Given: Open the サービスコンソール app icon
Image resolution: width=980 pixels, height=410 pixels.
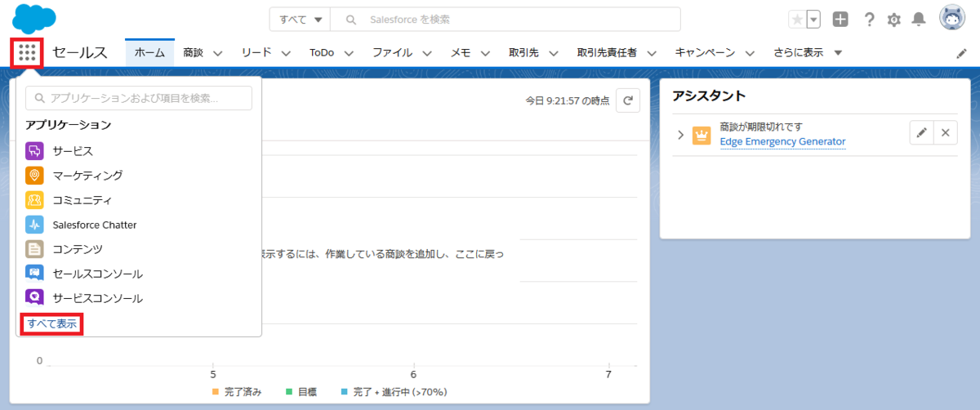Looking at the screenshot, I should (34, 298).
